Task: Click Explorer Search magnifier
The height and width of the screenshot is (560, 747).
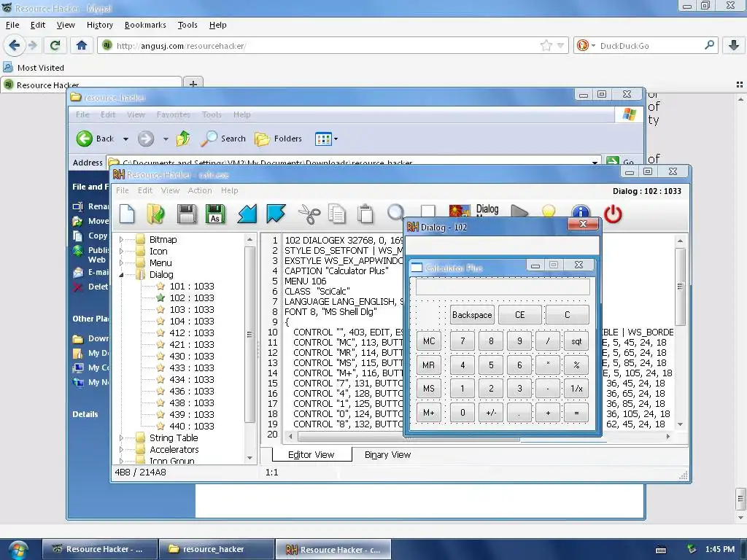Action: point(223,139)
